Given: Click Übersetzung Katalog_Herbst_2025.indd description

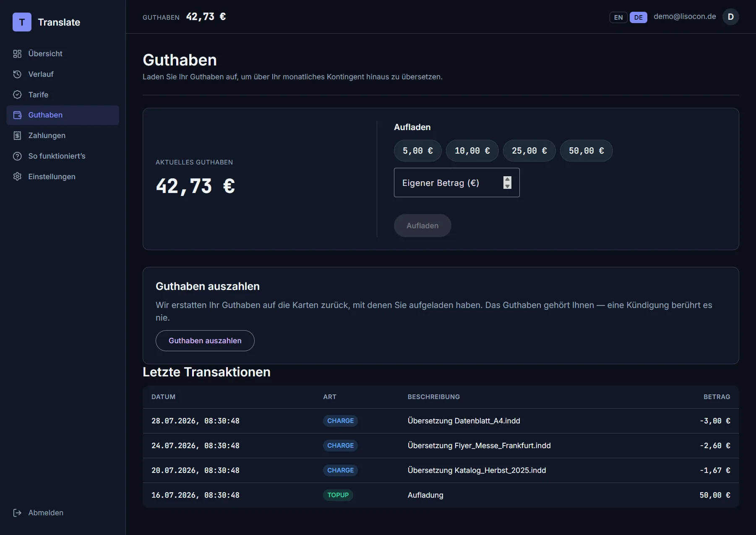Looking at the screenshot, I should 477,470.
